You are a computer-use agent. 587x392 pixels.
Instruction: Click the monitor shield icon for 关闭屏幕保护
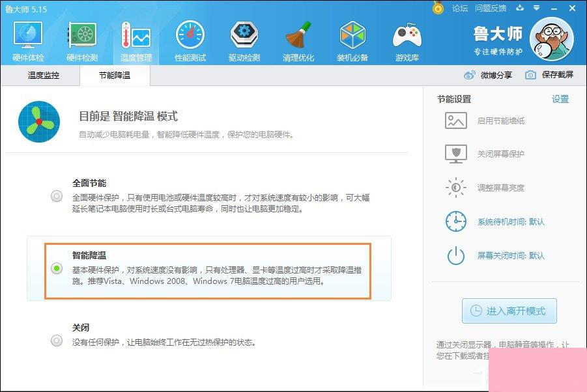click(x=455, y=154)
